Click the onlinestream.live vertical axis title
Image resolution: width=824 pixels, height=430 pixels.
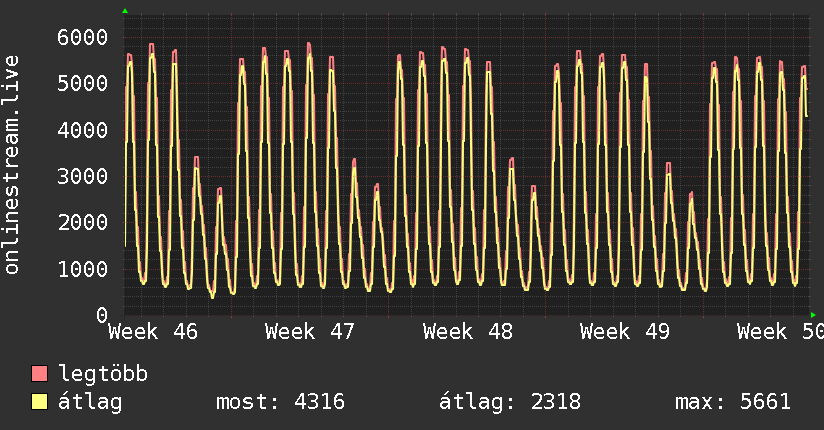click(x=12, y=164)
